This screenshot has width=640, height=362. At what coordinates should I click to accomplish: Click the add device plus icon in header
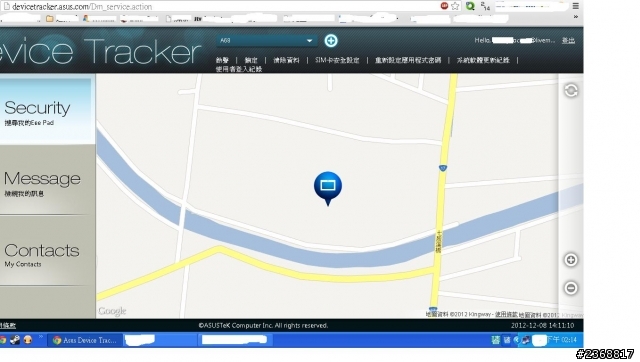coord(331,40)
